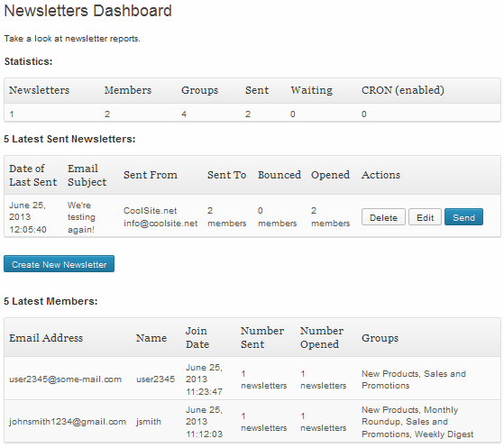This screenshot has height=448, width=504.
Task: Click the Create New Newsletter button
Action: 60,264
